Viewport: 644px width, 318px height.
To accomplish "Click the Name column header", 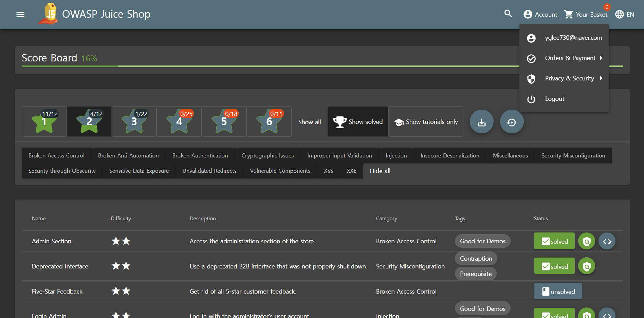I will (x=39, y=219).
